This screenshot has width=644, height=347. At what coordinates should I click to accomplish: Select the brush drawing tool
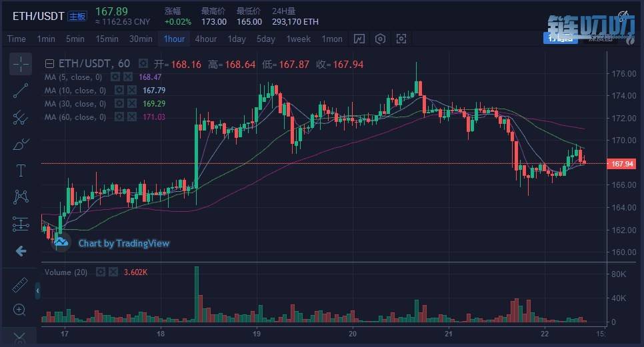tap(21, 144)
